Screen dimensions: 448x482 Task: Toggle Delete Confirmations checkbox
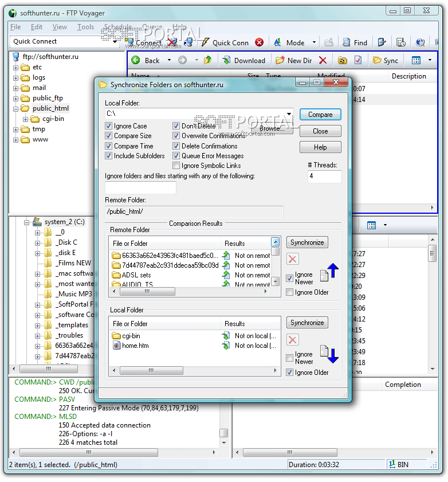pyautogui.click(x=176, y=146)
